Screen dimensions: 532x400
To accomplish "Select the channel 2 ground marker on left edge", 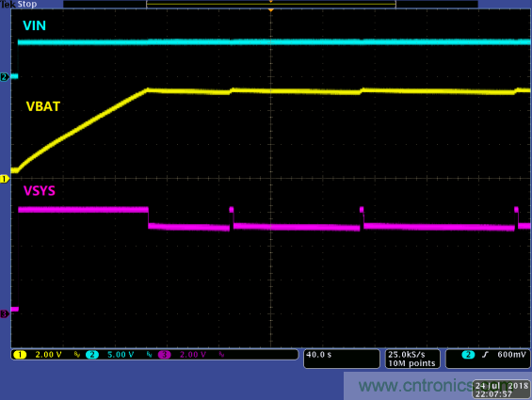I will click(5, 77).
